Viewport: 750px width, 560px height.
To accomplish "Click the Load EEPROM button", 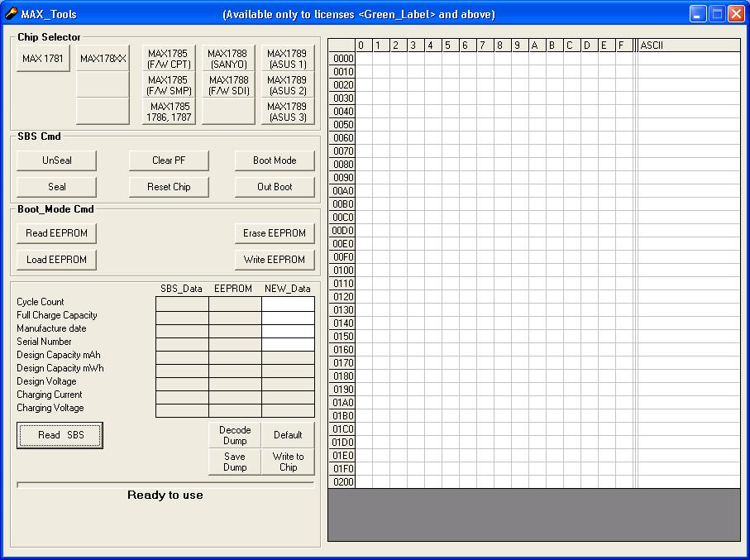I will point(56,260).
